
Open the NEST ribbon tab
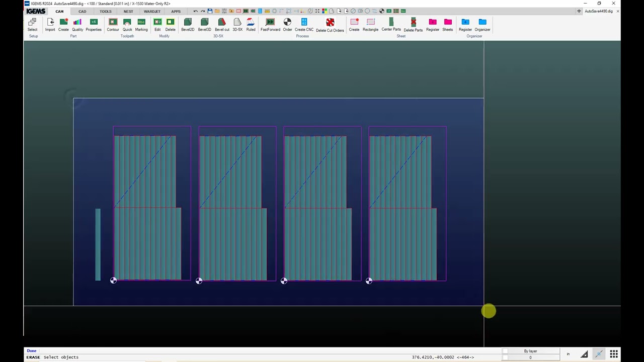[x=128, y=11]
